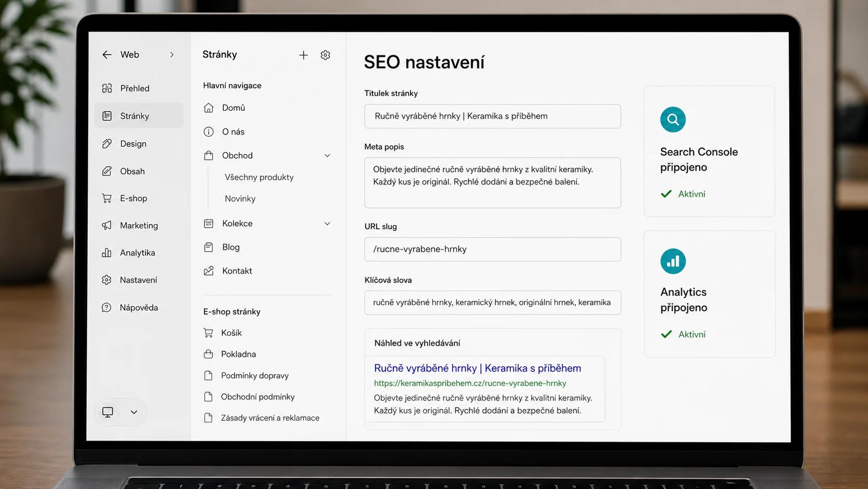Open device preview dropdown chevron
This screenshot has height=489, width=868.
point(134,412)
